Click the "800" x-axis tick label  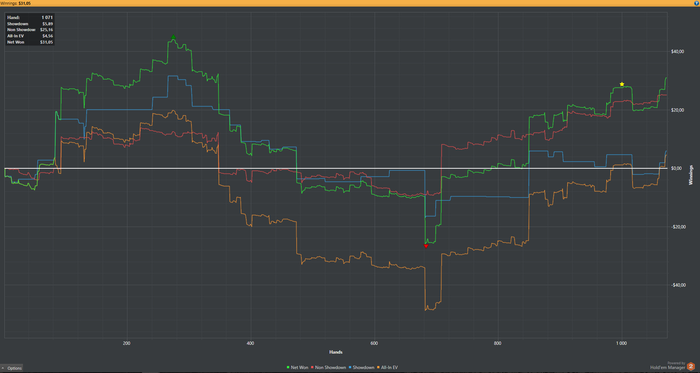[x=498, y=343]
